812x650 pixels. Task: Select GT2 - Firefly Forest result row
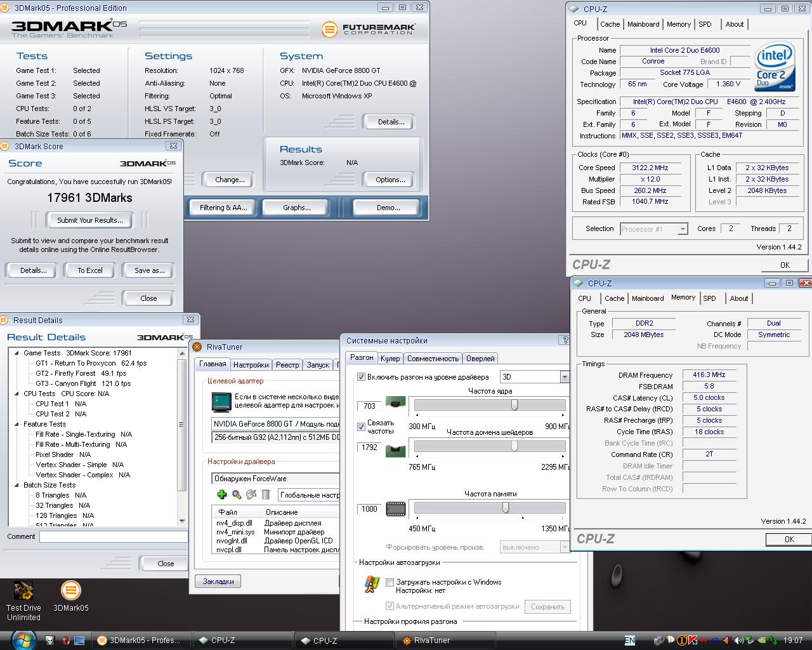click(81, 373)
